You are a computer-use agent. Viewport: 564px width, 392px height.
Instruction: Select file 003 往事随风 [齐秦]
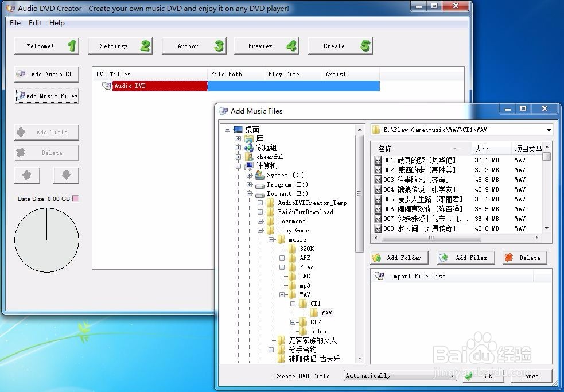(x=416, y=180)
